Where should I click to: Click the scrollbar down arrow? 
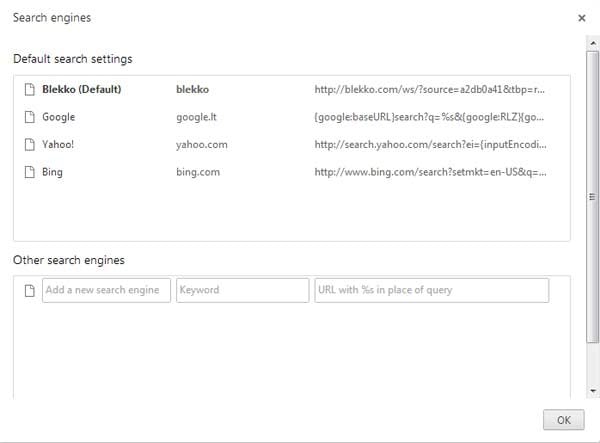click(593, 391)
